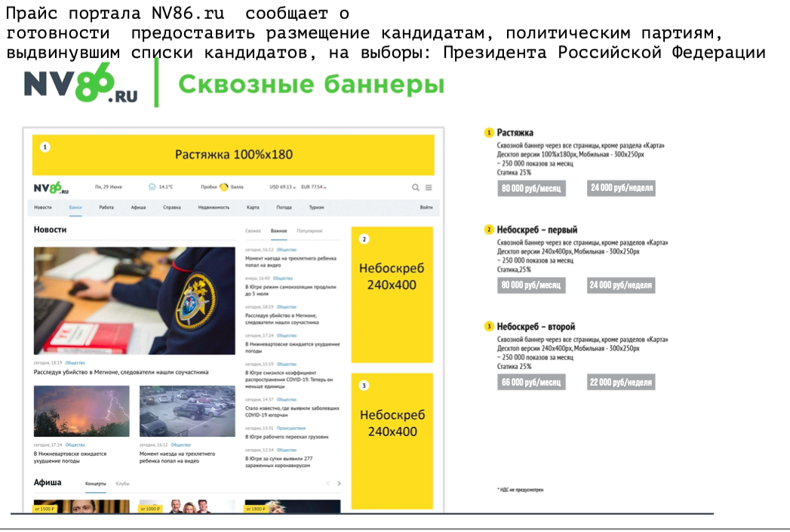Click the investigator uniform news photo

tap(134, 301)
